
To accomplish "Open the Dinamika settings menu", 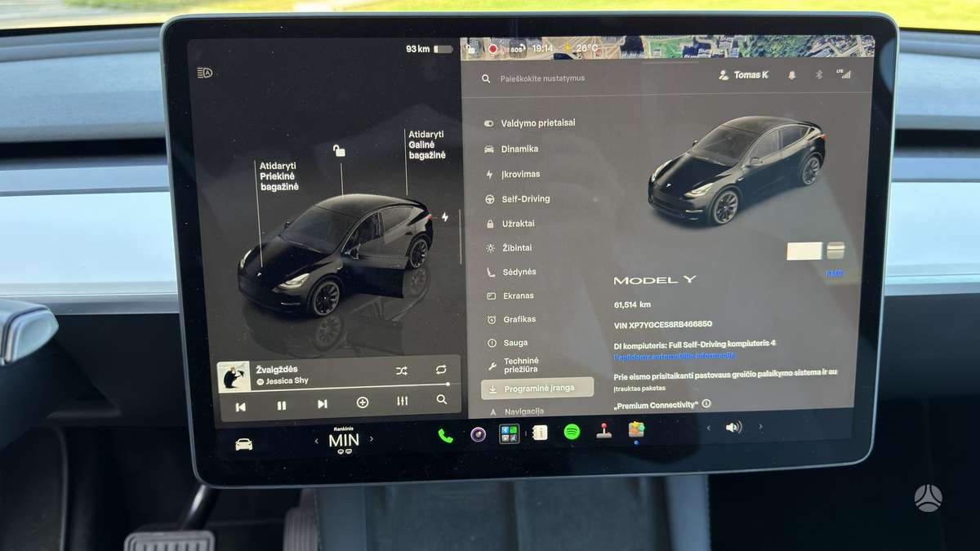I will point(511,149).
